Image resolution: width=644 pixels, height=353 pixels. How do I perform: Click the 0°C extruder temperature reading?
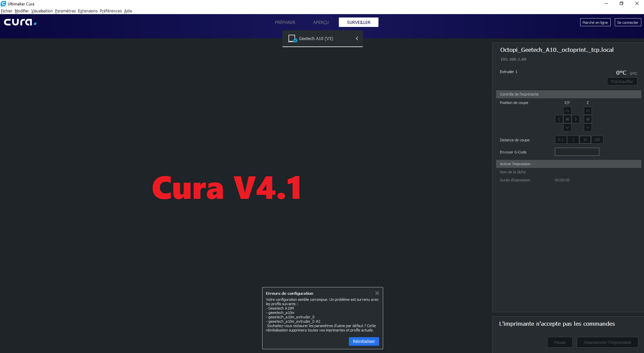pyautogui.click(x=621, y=73)
